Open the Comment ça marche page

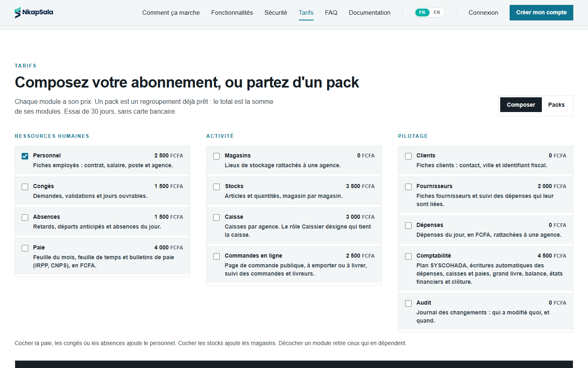tap(171, 13)
